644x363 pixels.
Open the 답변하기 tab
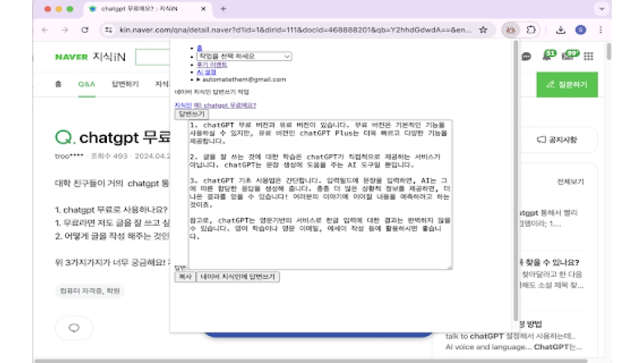[x=125, y=84]
